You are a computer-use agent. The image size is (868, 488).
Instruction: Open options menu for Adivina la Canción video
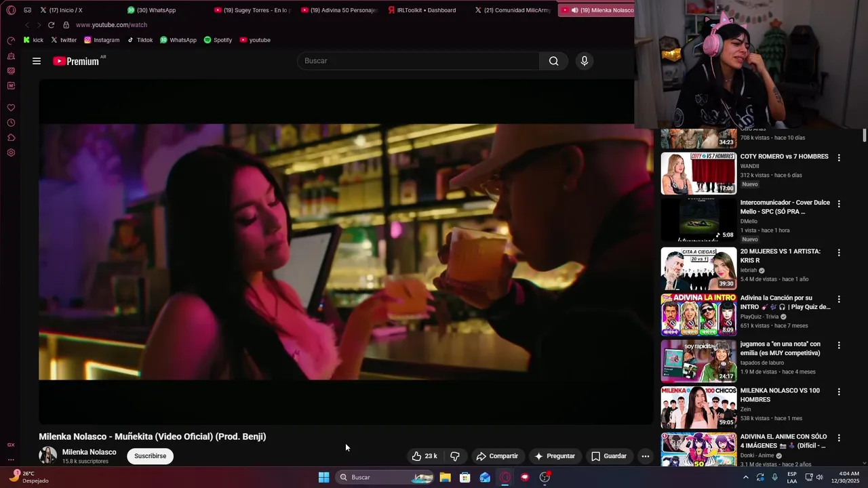pos(839,299)
